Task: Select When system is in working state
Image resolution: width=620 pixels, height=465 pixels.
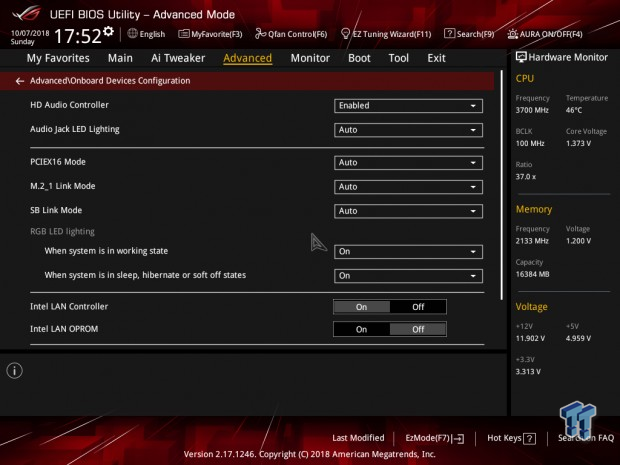Action: tap(106, 251)
